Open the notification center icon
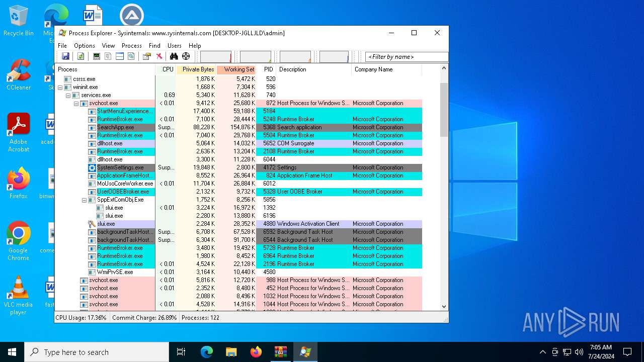The width and height of the screenshot is (644, 362). coord(627,352)
